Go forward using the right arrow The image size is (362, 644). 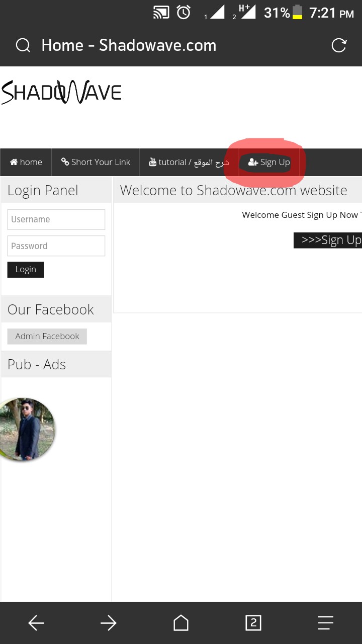[x=109, y=623]
